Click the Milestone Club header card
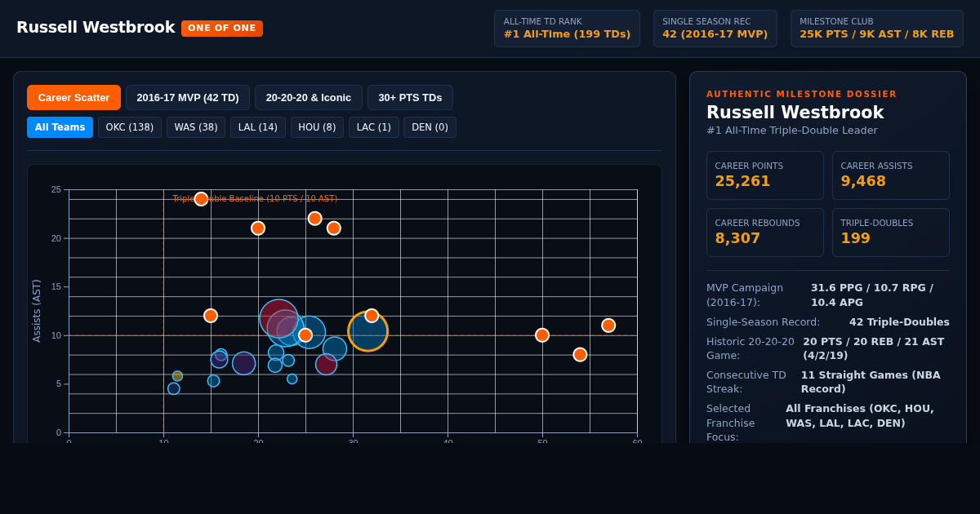Screen dimensions: 980x514 pyautogui.click(x=877, y=29)
